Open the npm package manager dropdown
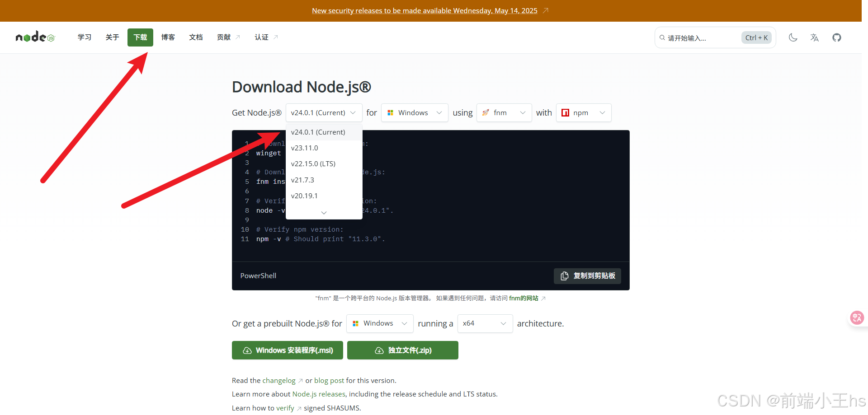868x415 pixels. click(x=584, y=113)
